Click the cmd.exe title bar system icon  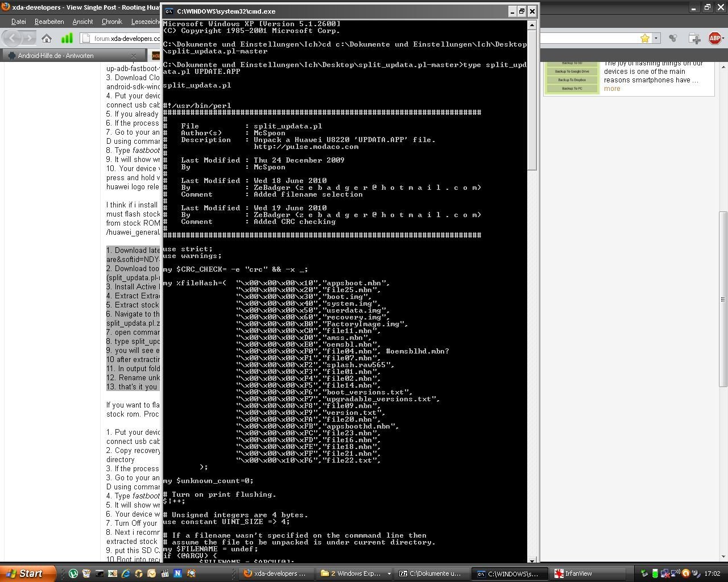[169, 11]
